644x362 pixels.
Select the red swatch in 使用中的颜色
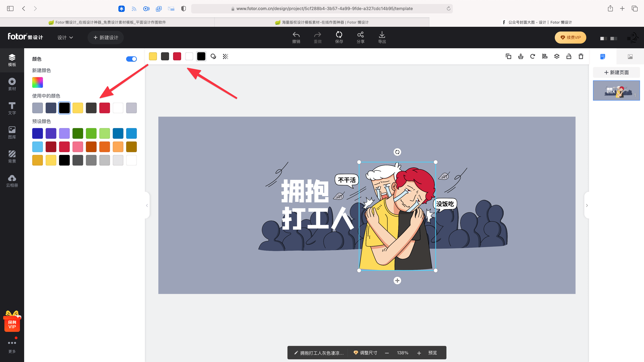tap(104, 108)
